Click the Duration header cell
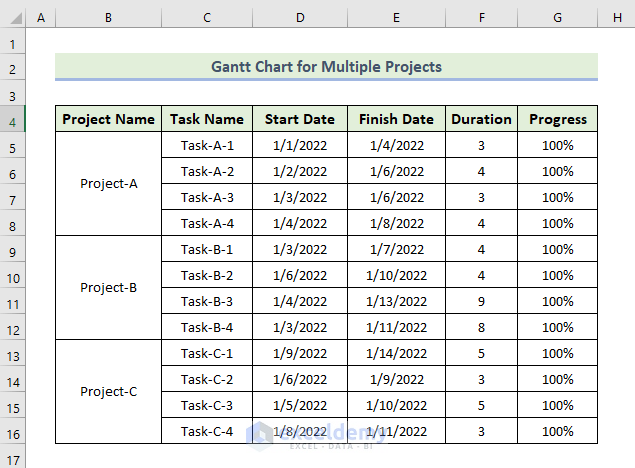The image size is (635, 468). click(x=481, y=120)
